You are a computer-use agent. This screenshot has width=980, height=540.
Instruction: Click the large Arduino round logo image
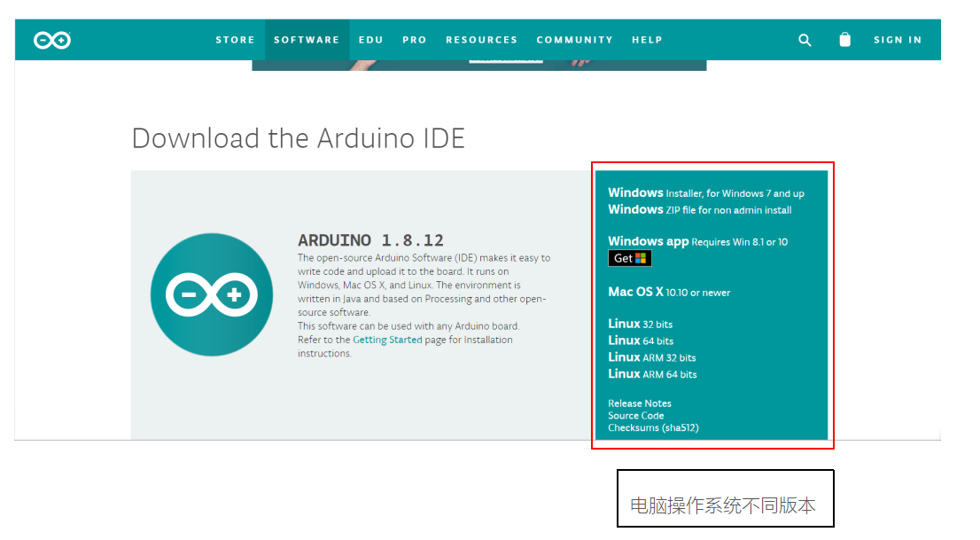pos(212,294)
